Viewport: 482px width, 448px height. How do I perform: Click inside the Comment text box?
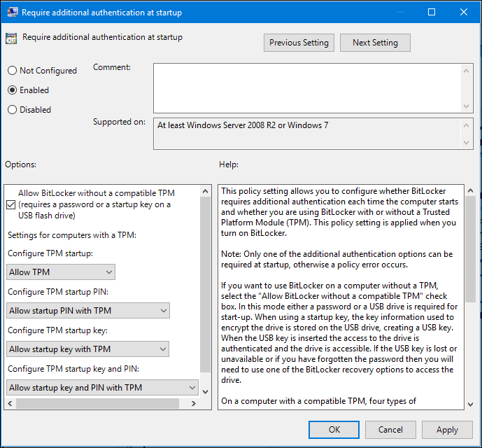tap(308, 86)
